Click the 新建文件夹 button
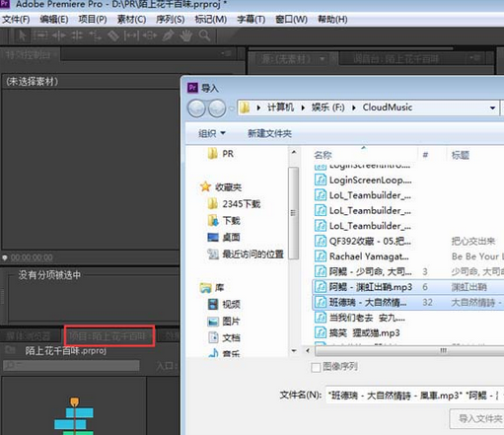504x435 pixels. coord(269,133)
